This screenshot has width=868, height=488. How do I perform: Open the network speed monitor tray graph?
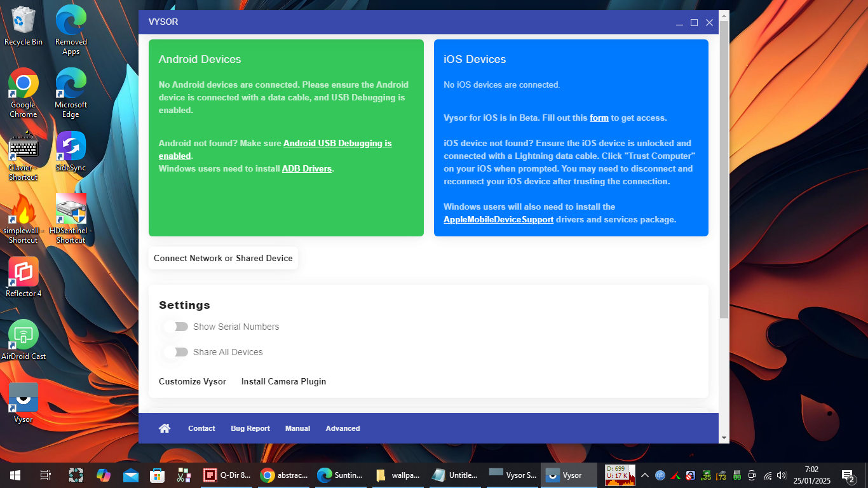(620, 475)
